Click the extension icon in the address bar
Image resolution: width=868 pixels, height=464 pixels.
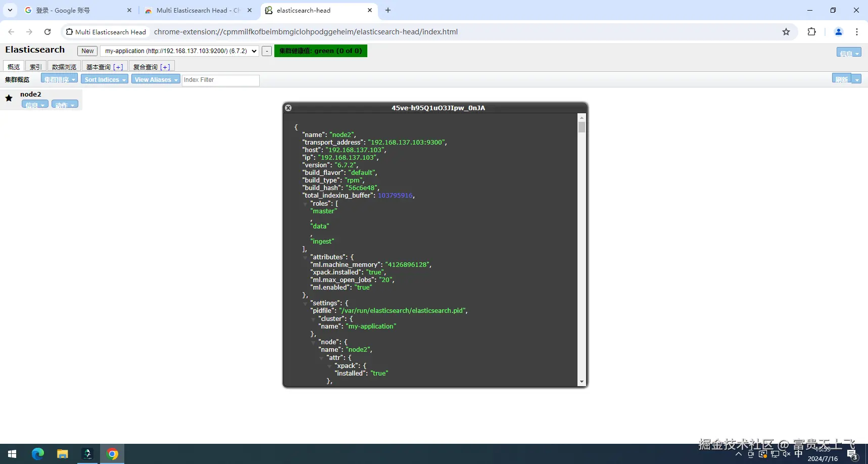(69, 32)
